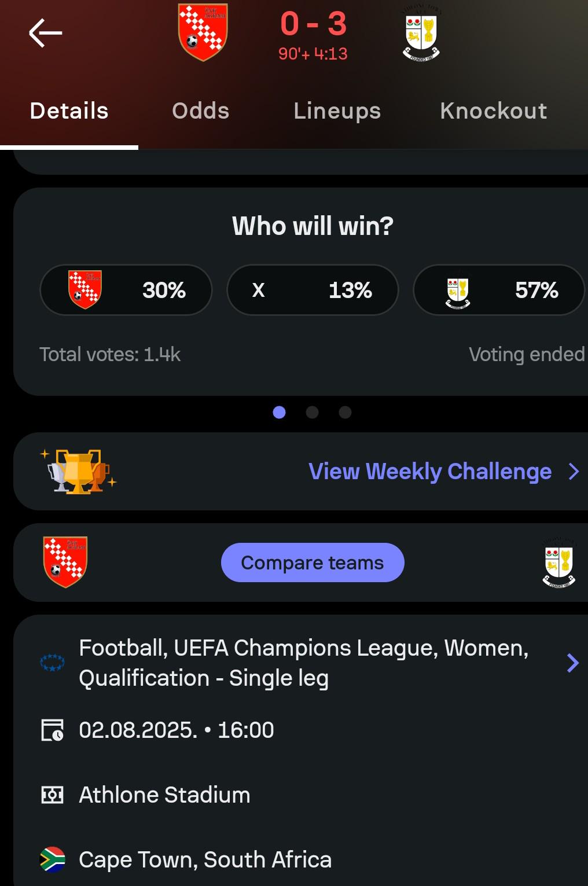Expand View Weekly Challenge chevron
This screenshot has height=886, width=588.
click(x=574, y=472)
